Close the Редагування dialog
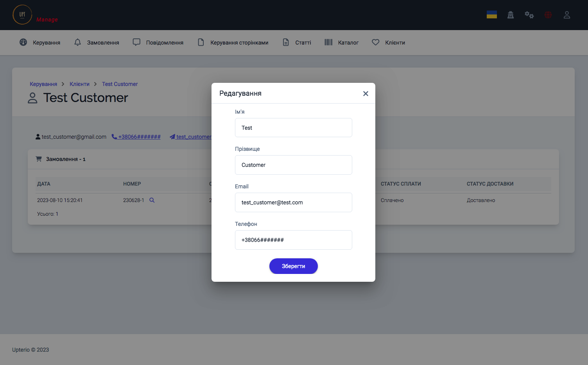The height and width of the screenshot is (365, 588). [366, 93]
